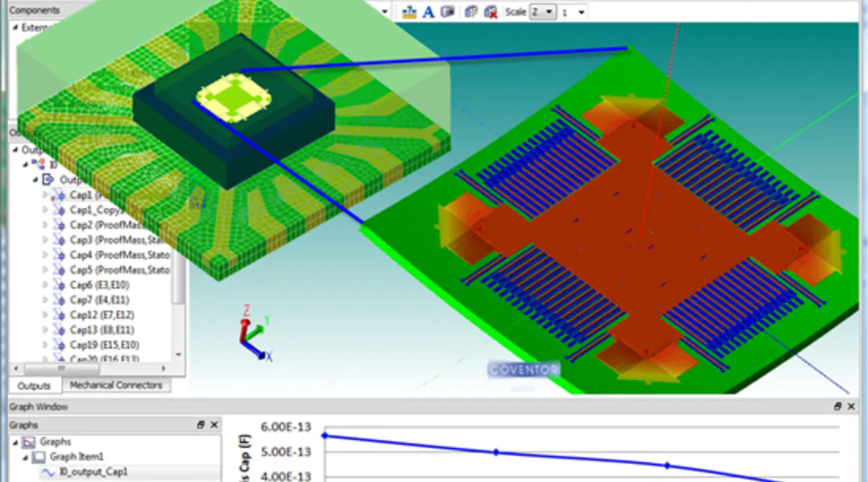868x482 pixels.
Task: Click the cube icon with the red X
Action: (490, 12)
